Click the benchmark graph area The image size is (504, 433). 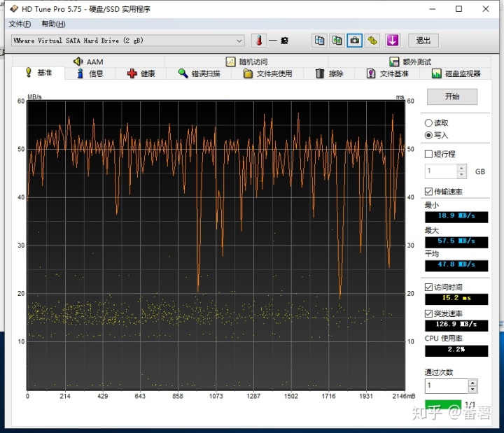216,246
